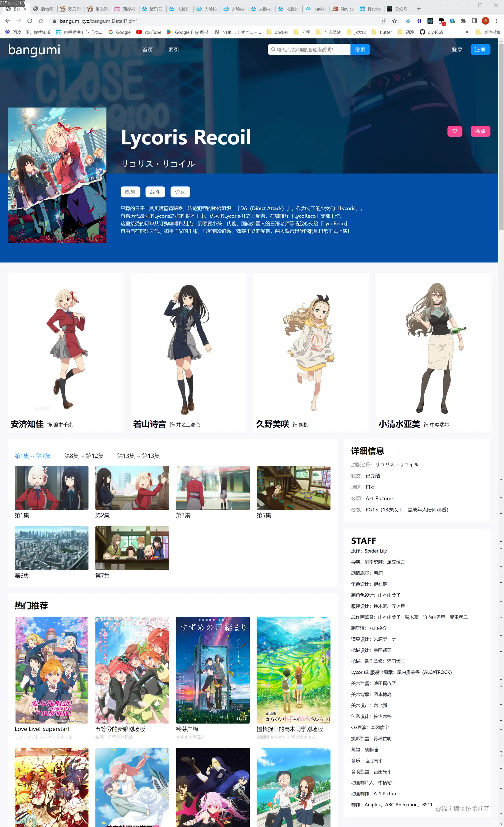Select the 战斗 tag
This screenshot has width=504, height=827.
[x=155, y=192]
